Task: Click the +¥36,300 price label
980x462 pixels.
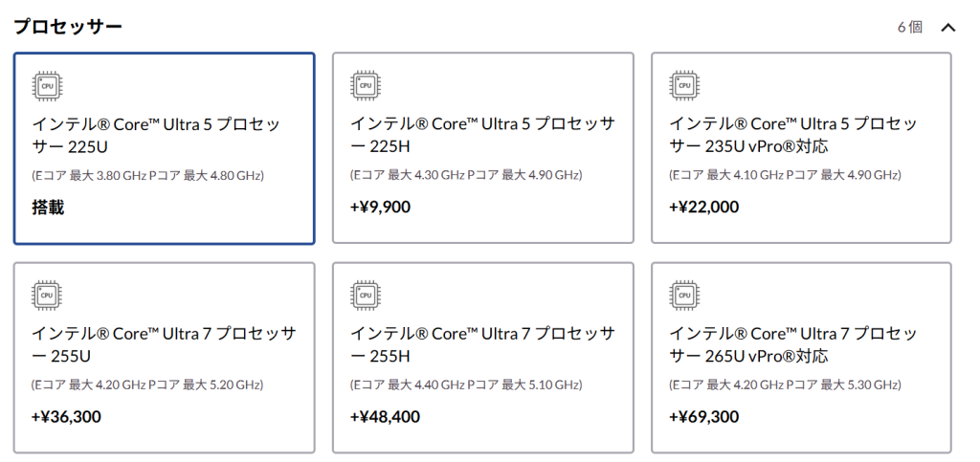Action: pyautogui.click(x=66, y=416)
